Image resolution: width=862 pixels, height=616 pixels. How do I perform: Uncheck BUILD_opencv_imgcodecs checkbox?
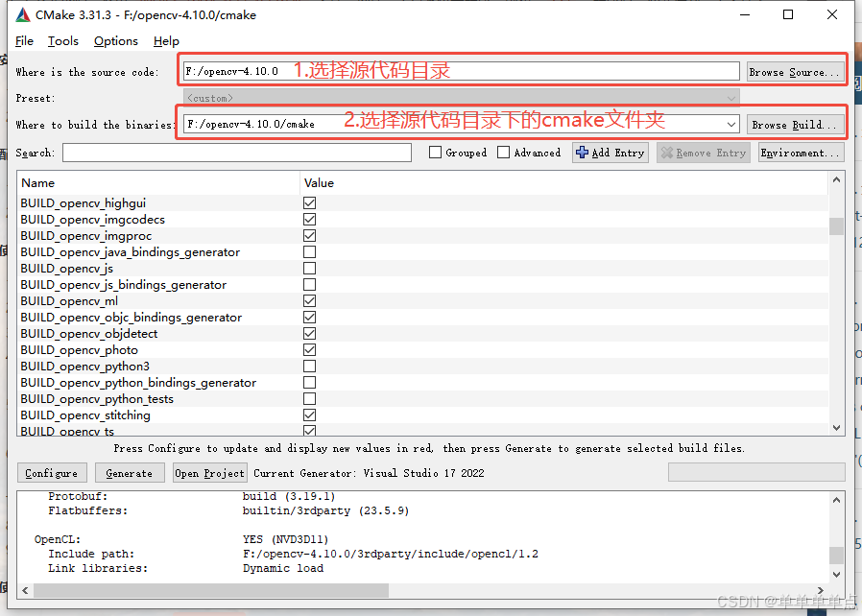click(x=309, y=220)
